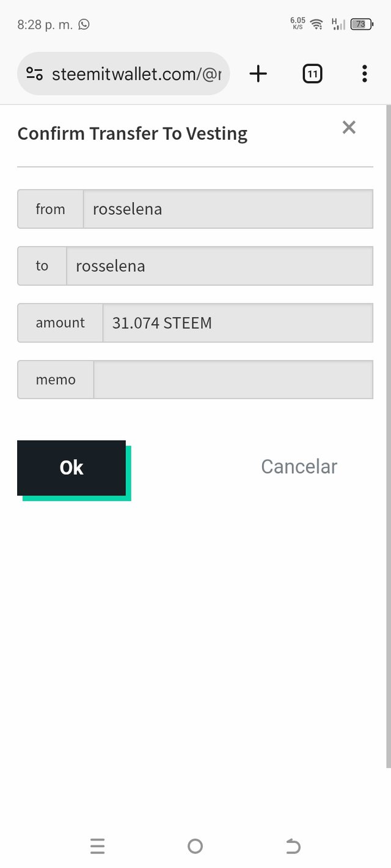Open new tab with plus icon

[258, 74]
